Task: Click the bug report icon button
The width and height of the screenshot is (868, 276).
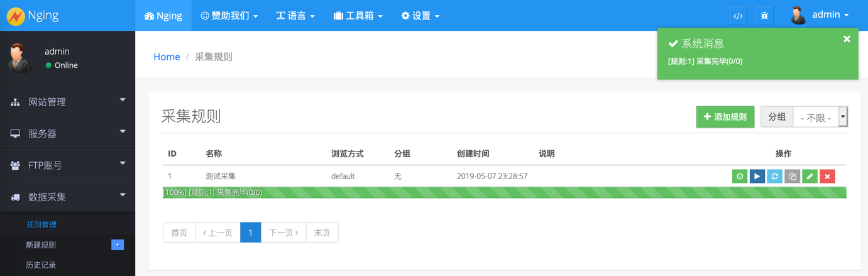Action: pos(764,16)
